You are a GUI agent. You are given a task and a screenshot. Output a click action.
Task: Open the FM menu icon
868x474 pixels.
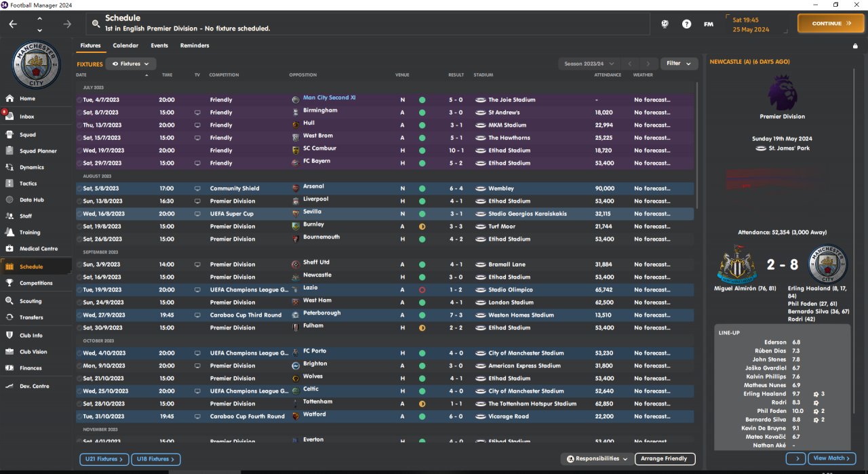click(x=709, y=24)
